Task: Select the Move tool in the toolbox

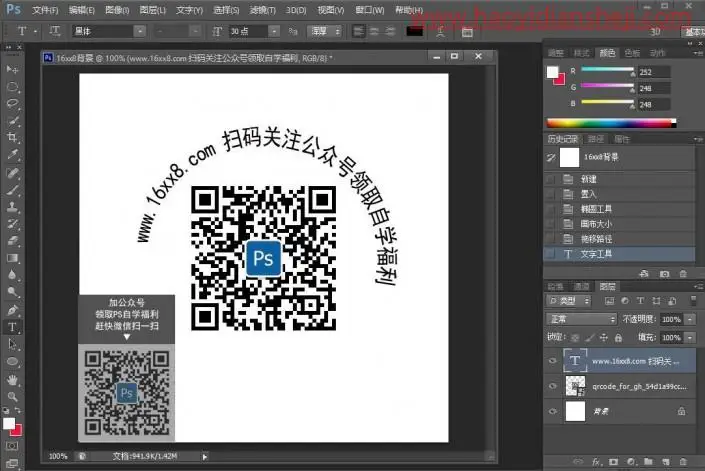Action: 12,69
